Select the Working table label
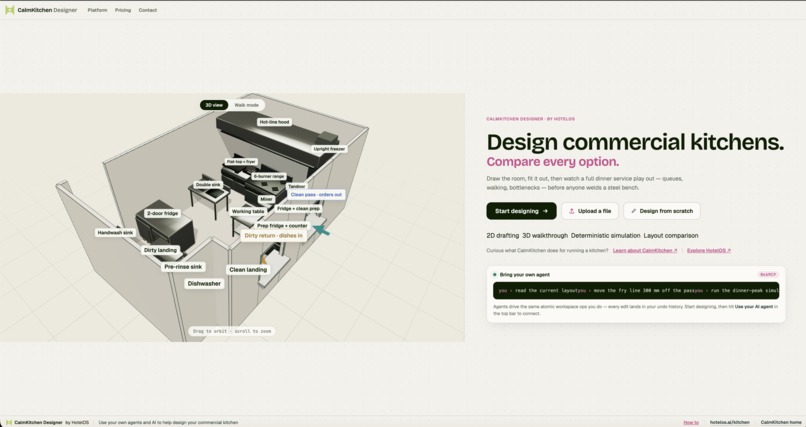 tap(248, 211)
